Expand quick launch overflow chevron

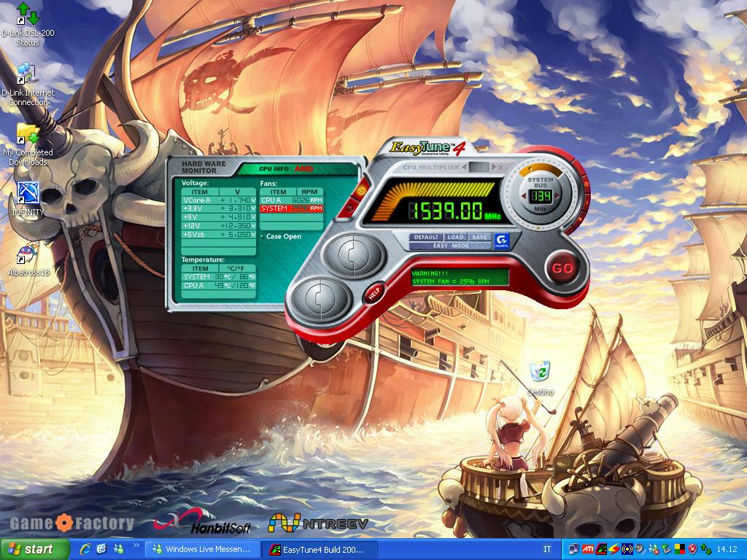[136, 545]
